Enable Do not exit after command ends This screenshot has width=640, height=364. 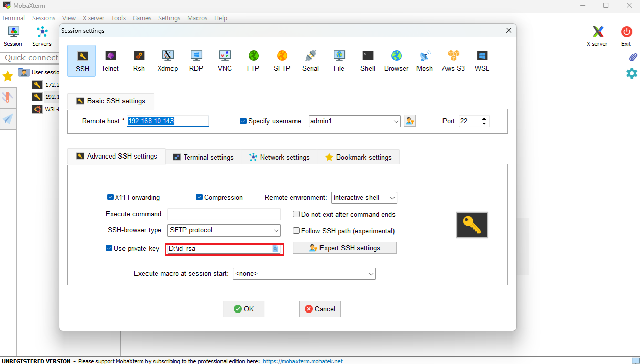click(296, 214)
